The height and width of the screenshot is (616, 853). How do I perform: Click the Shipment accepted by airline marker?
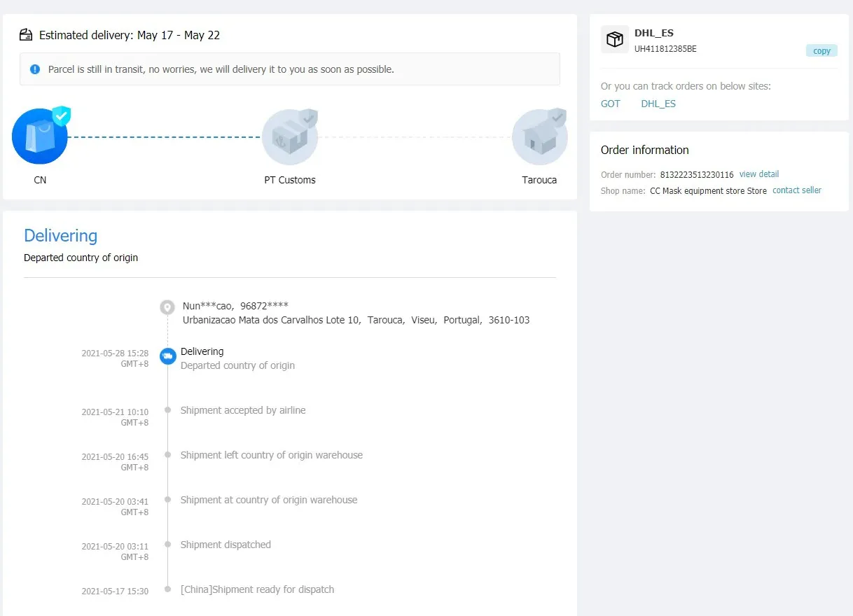coord(167,410)
